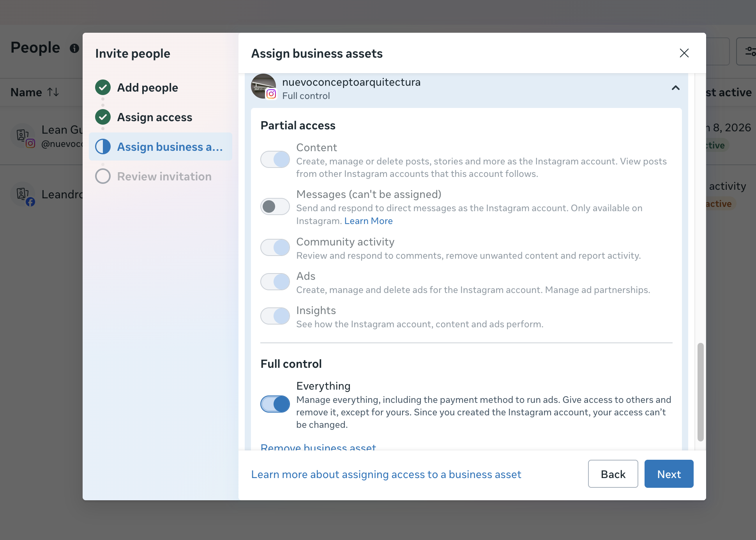The width and height of the screenshot is (756, 540).
Task: Close the Assign business assets dialog
Action: 684,53
